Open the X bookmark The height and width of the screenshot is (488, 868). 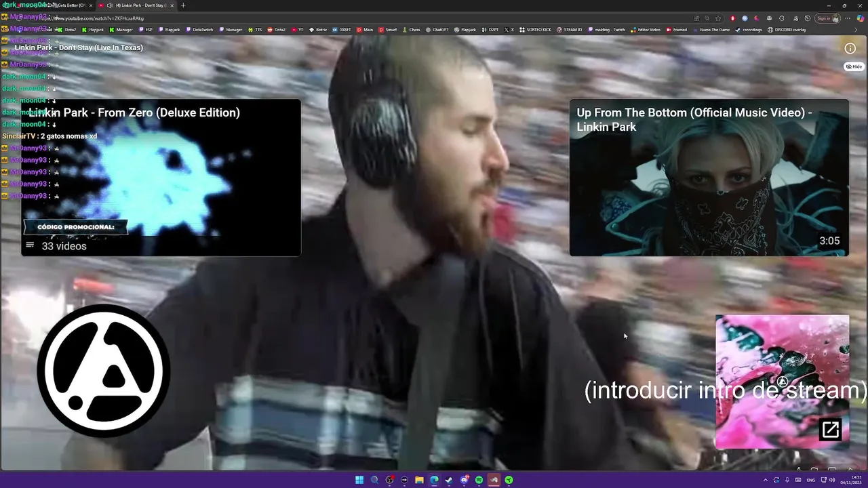pos(509,30)
